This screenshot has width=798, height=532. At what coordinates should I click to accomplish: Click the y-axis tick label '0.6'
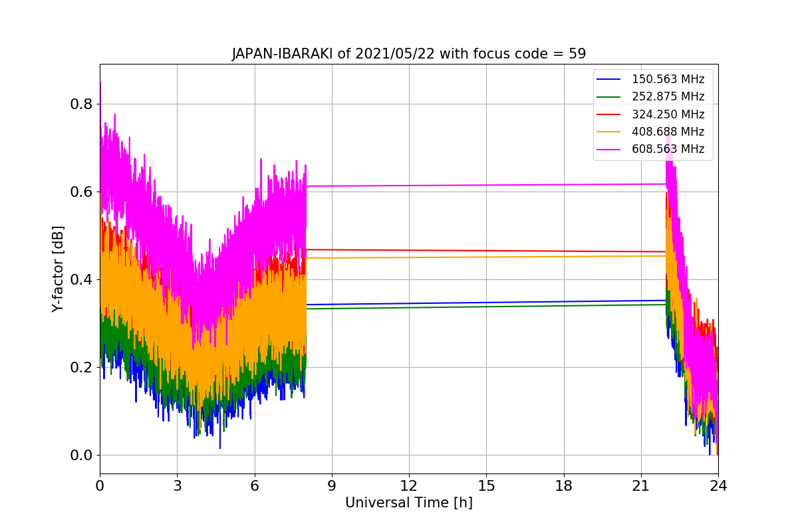click(82, 192)
